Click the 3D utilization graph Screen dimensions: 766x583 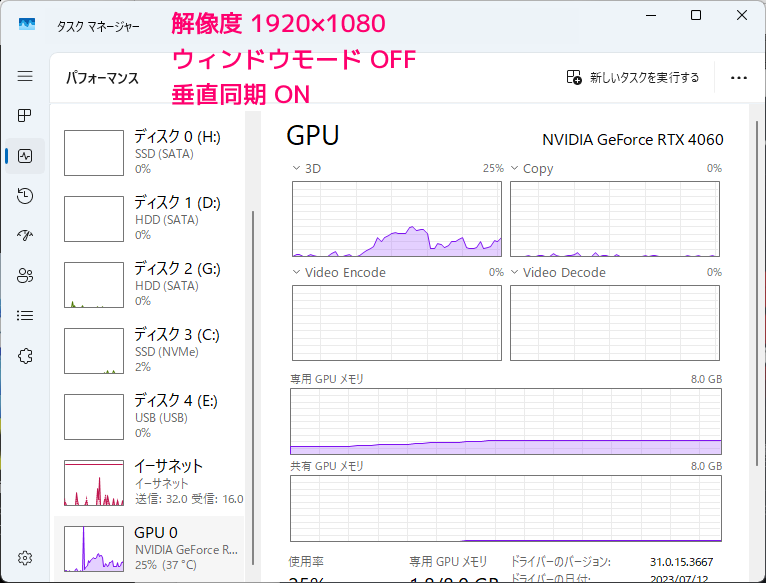click(397, 219)
